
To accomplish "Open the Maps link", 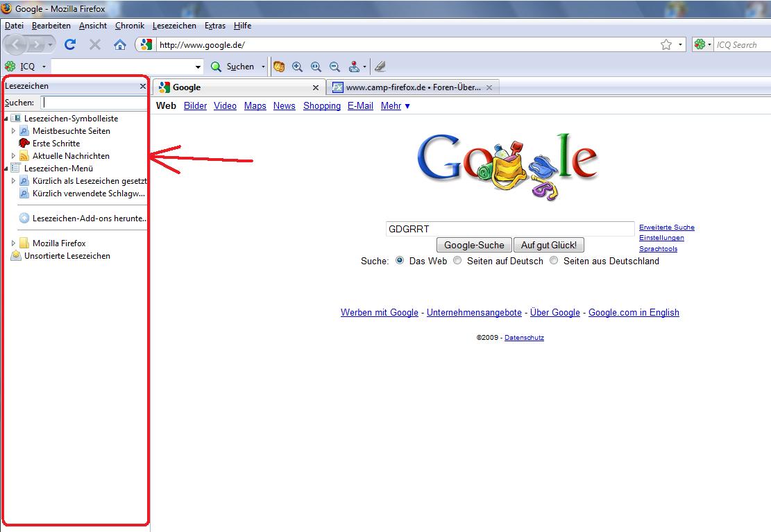I will [x=255, y=105].
